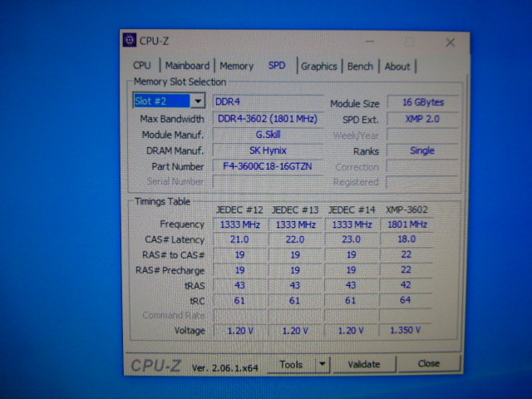Switch to the Memory tab
532x399 pixels.
(x=236, y=66)
